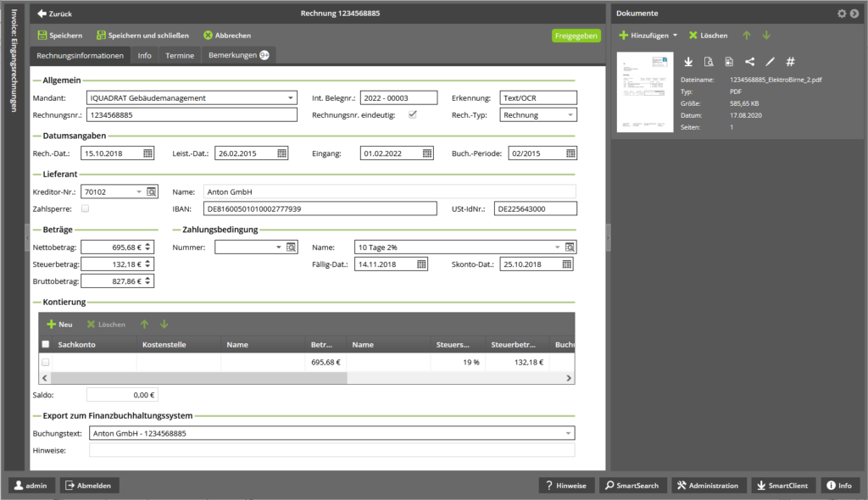Open Hinweise help button

tap(566, 486)
